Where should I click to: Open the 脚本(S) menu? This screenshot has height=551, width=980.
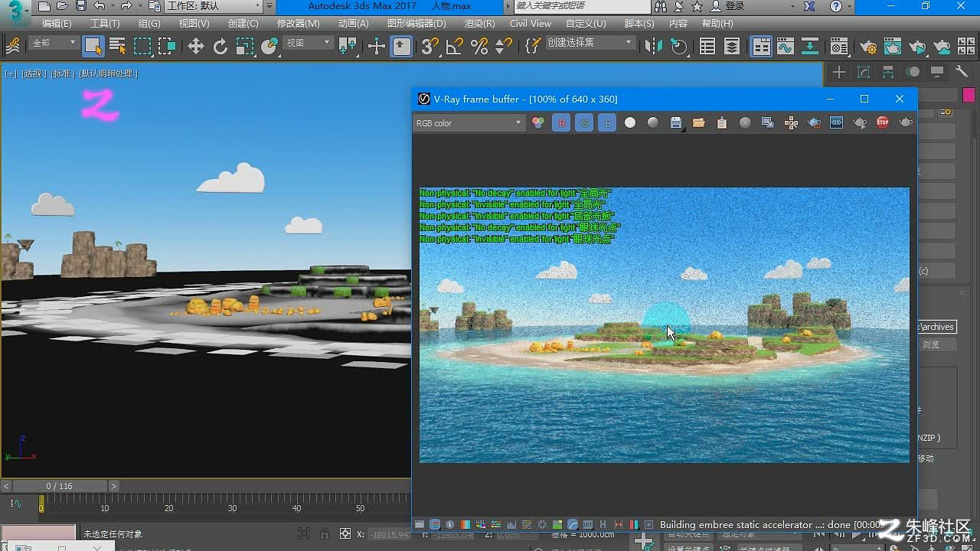(639, 24)
